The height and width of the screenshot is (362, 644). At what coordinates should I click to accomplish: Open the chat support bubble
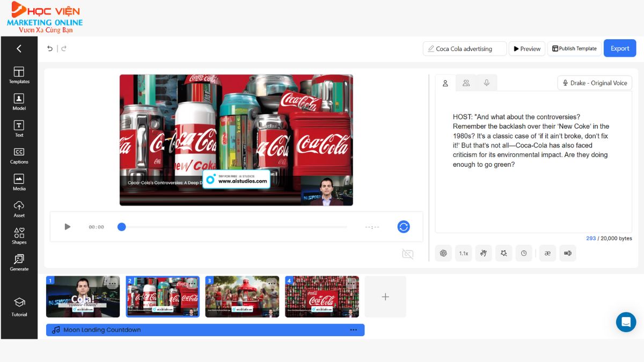coord(626,322)
